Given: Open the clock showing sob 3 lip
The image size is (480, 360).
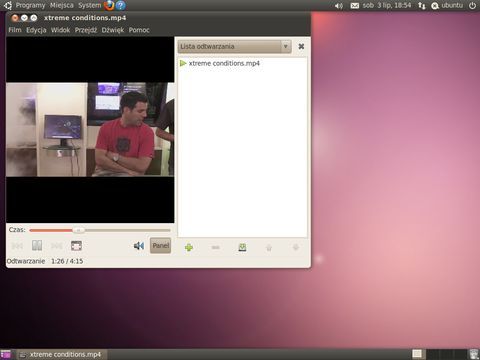Looking at the screenshot, I should (x=387, y=5).
